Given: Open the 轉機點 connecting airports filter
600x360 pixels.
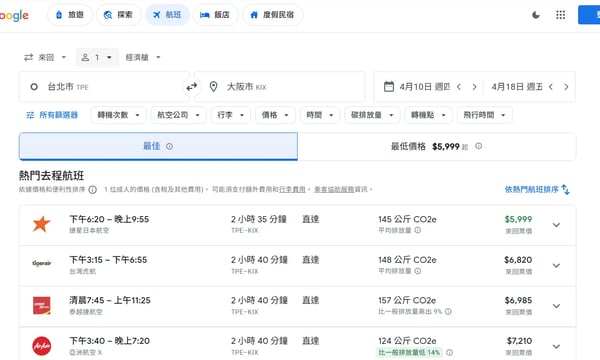Looking at the screenshot, I should click(x=428, y=115).
